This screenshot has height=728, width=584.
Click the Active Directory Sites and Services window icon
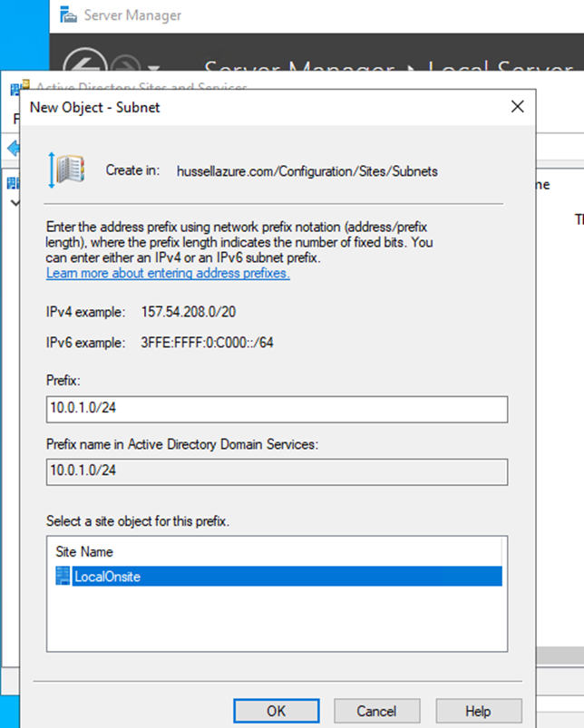pyautogui.click(x=20, y=87)
